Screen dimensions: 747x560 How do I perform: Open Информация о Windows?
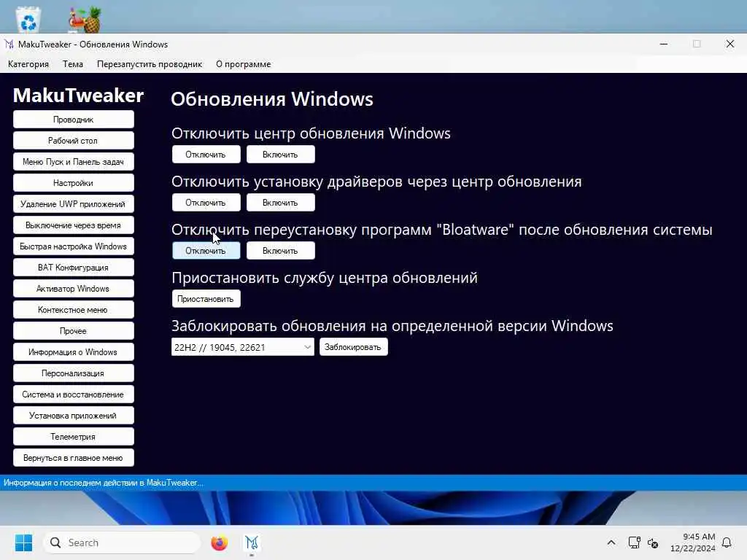pyautogui.click(x=74, y=352)
